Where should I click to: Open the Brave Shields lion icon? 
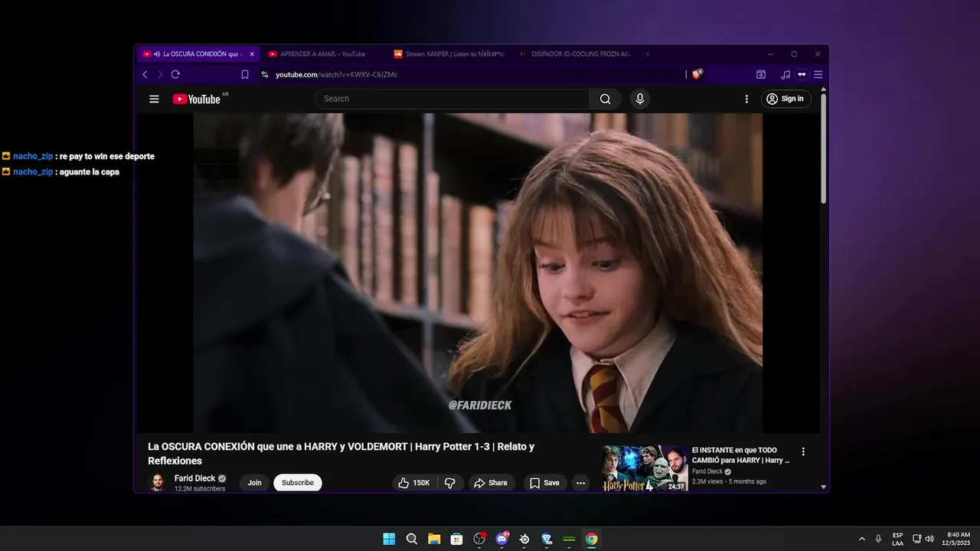(697, 74)
